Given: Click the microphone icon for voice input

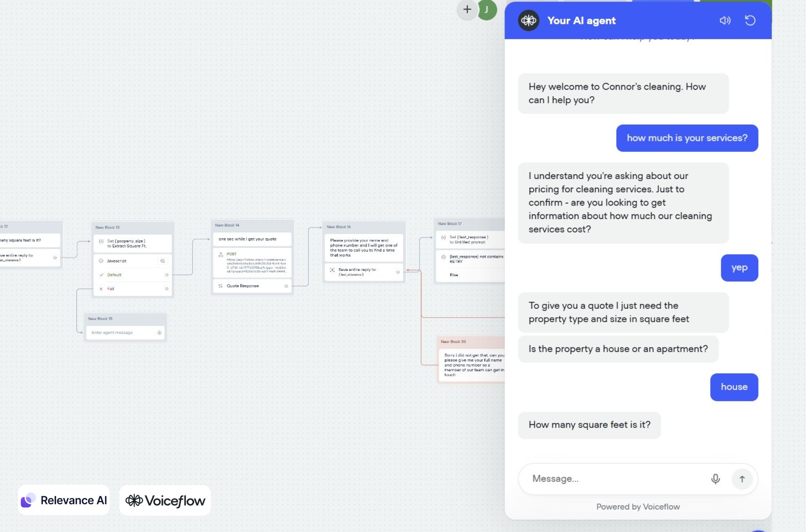Looking at the screenshot, I should (715, 479).
